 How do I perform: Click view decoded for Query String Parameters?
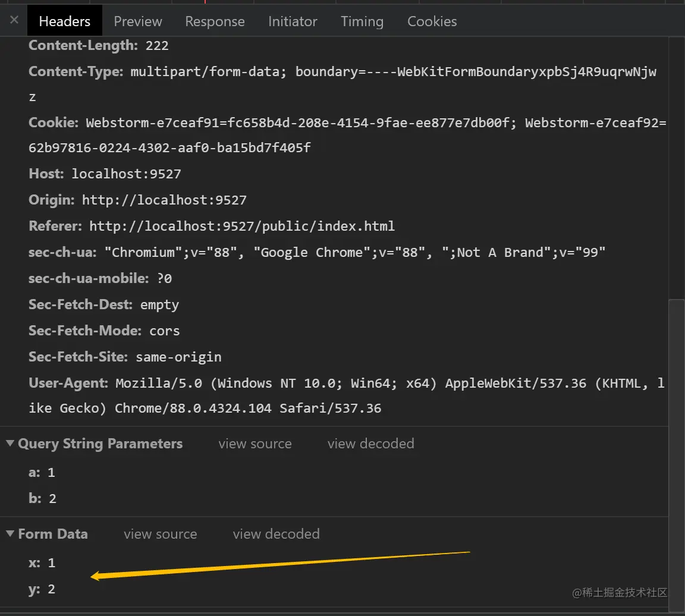370,444
